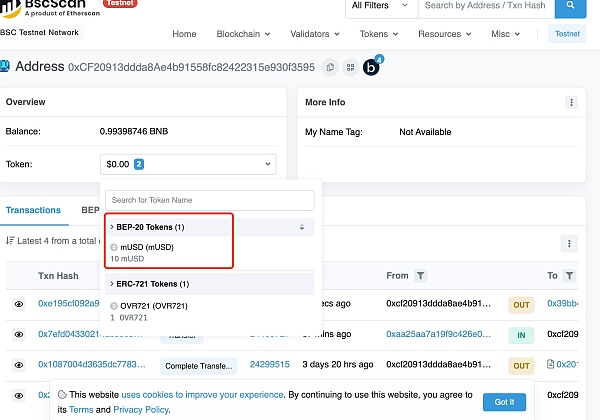Click the blue search magnifier button
The image size is (600, 420).
pos(570,6)
